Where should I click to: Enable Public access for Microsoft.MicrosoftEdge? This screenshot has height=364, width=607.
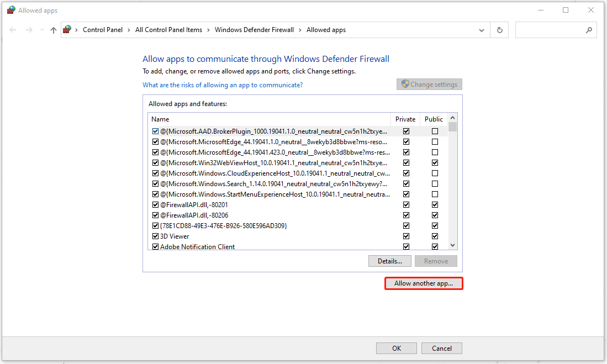[x=435, y=141]
